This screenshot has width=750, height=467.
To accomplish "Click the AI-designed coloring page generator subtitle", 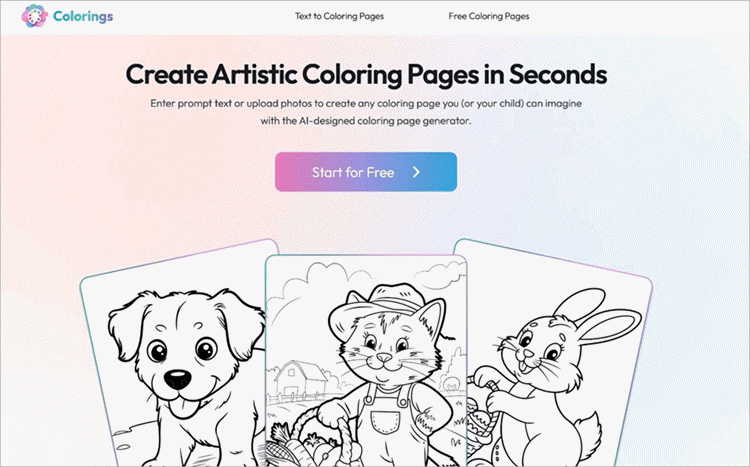I will (366, 112).
